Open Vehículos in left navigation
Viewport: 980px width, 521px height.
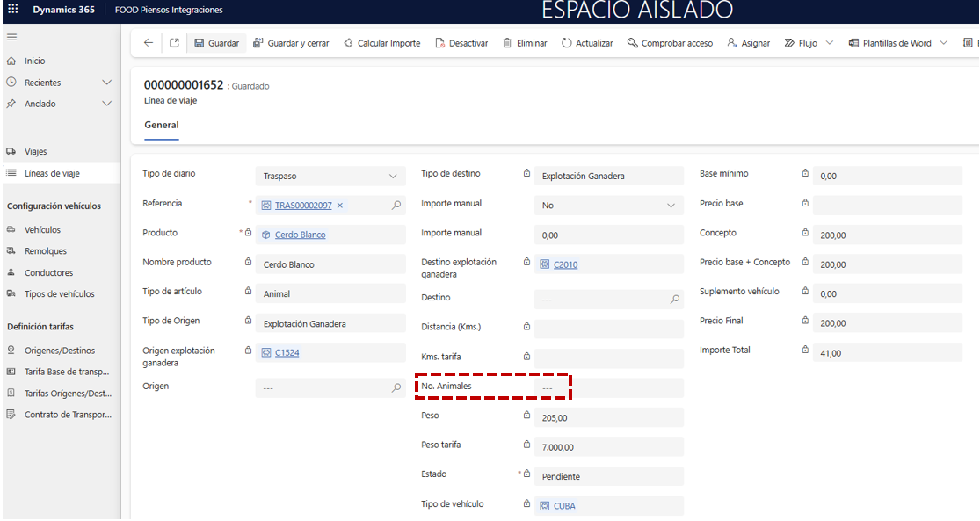pyautogui.click(x=42, y=230)
